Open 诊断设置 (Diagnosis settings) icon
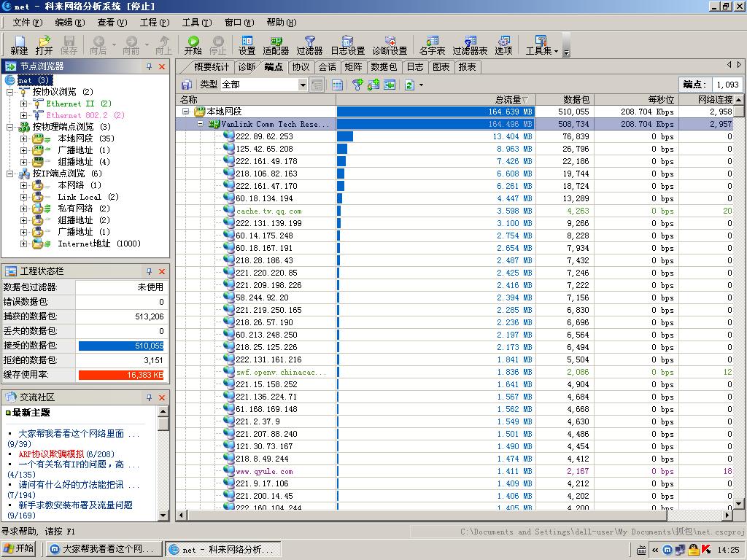The image size is (747, 560). 390,44
